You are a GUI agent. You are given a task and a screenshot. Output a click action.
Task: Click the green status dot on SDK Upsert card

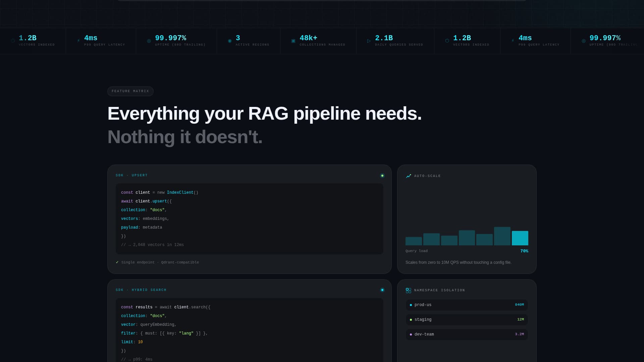point(382,176)
